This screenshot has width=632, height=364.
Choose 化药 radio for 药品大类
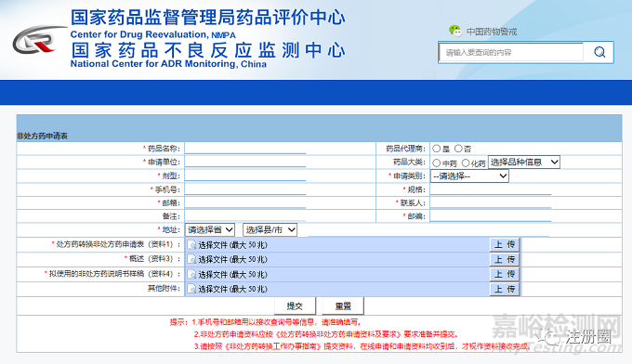tap(466, 163)
